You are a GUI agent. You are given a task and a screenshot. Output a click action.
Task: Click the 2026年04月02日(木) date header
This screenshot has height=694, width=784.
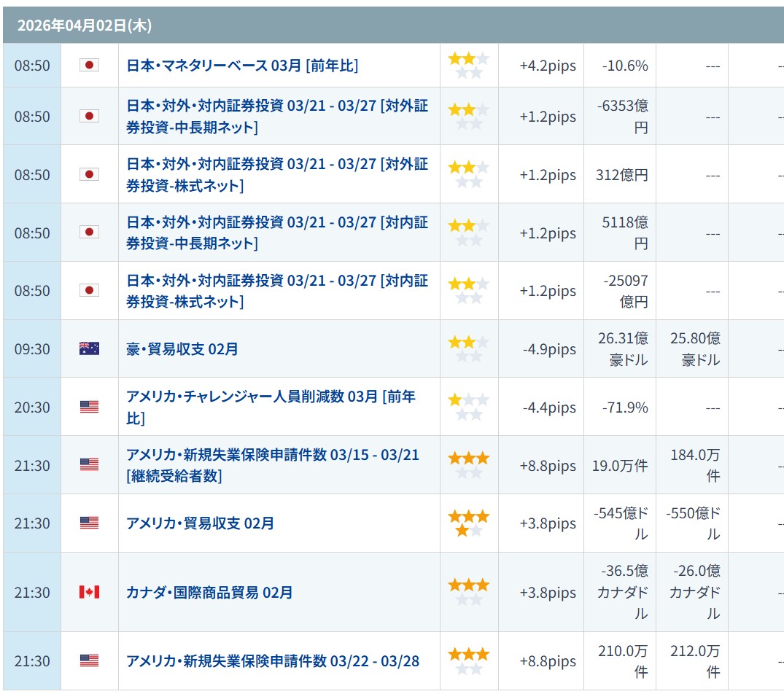click(x=85, y=26)
